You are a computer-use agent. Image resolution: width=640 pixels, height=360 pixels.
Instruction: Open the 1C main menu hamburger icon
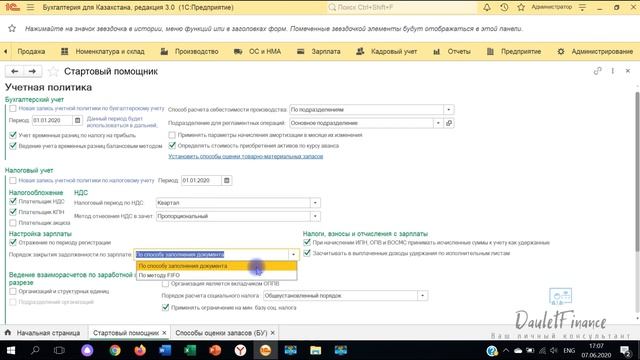click(30, 7)
